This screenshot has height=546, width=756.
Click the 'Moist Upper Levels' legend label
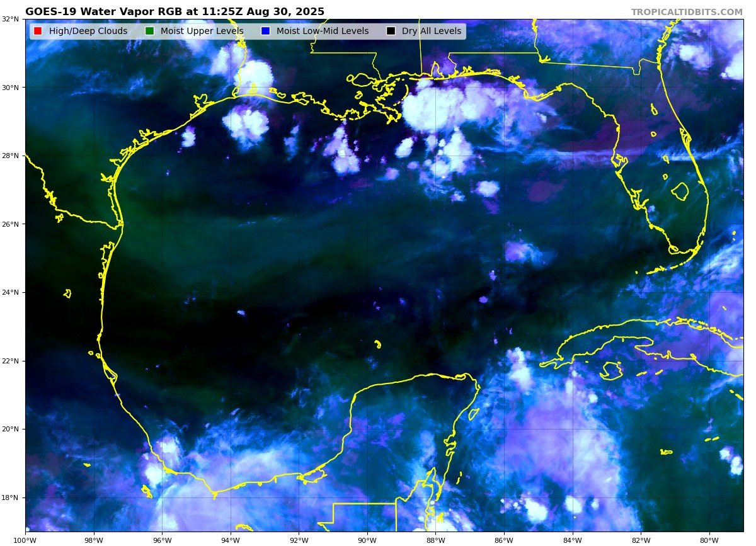click(202, 31)
